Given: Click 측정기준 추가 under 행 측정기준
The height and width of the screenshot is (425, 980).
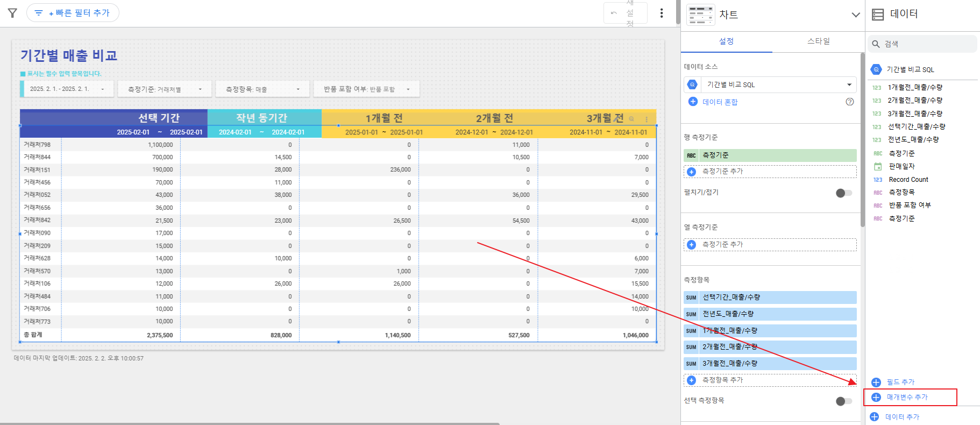Looking at the screenshot, I should [770, 172].
